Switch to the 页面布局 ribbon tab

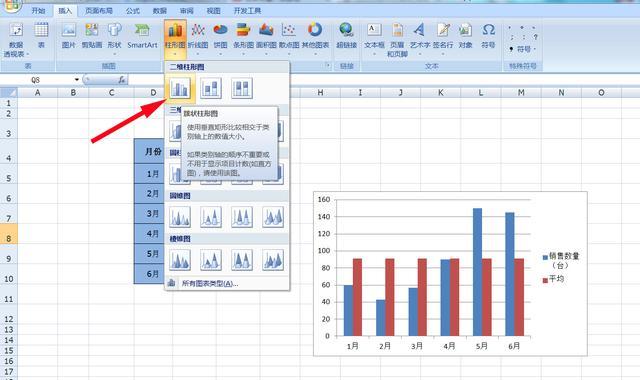[x=99, y=10]
